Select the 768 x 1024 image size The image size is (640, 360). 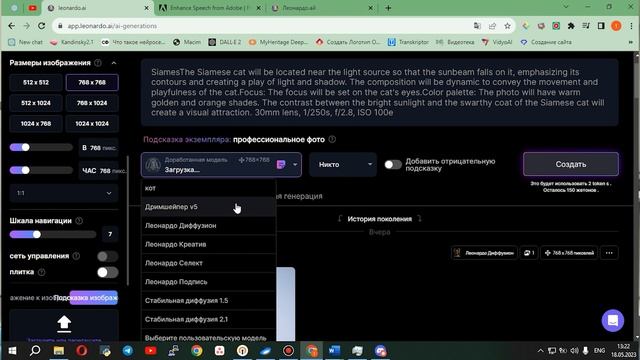click(92, 103)
